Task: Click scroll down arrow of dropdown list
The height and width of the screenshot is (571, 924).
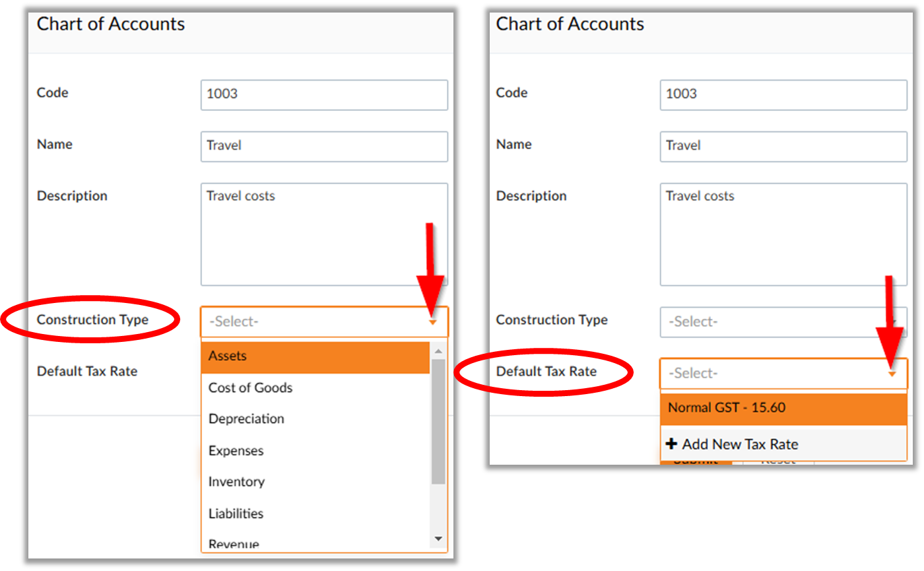Action: coord(438,539)
